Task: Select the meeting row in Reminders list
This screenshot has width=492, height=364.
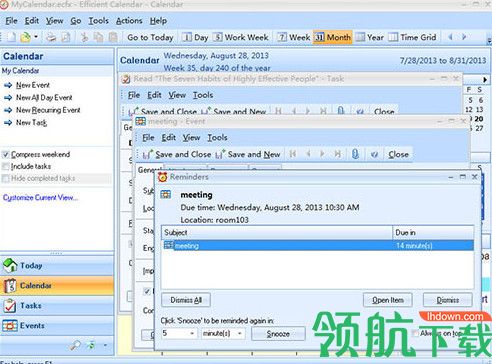Action: click(317, 246)
